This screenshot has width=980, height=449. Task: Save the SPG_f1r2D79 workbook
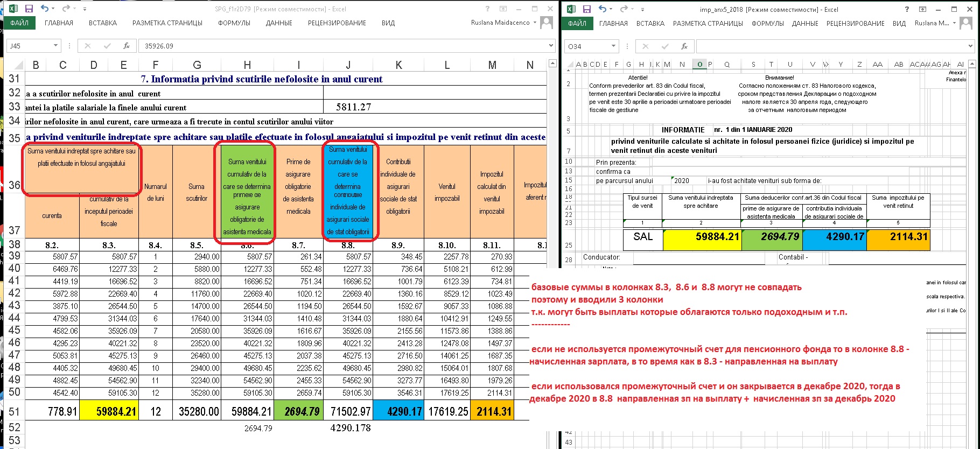[29, 9]
